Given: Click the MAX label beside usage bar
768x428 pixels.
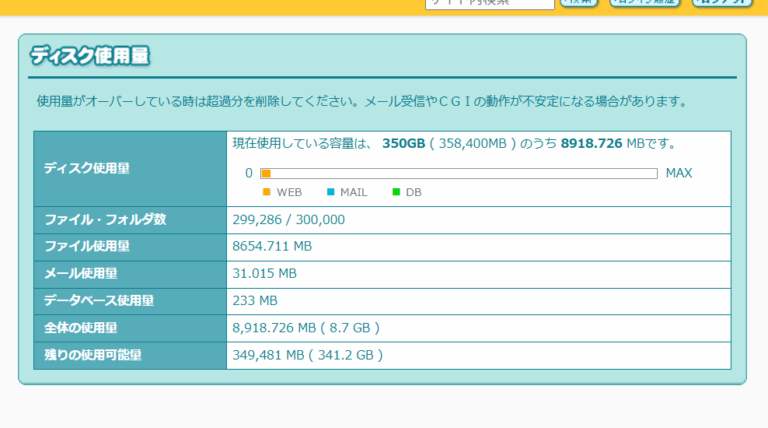Looking at the screenshot, I should click(x=679, y=173).
